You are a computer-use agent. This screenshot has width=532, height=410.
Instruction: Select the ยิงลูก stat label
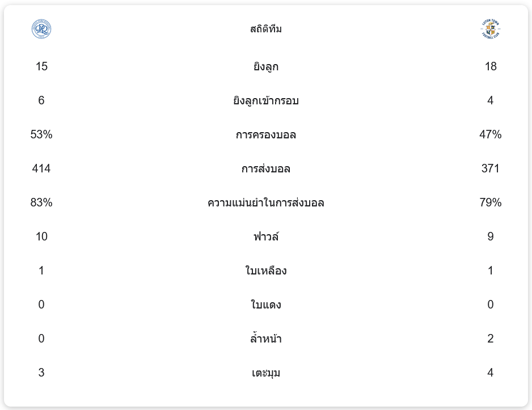coord(266,67)
